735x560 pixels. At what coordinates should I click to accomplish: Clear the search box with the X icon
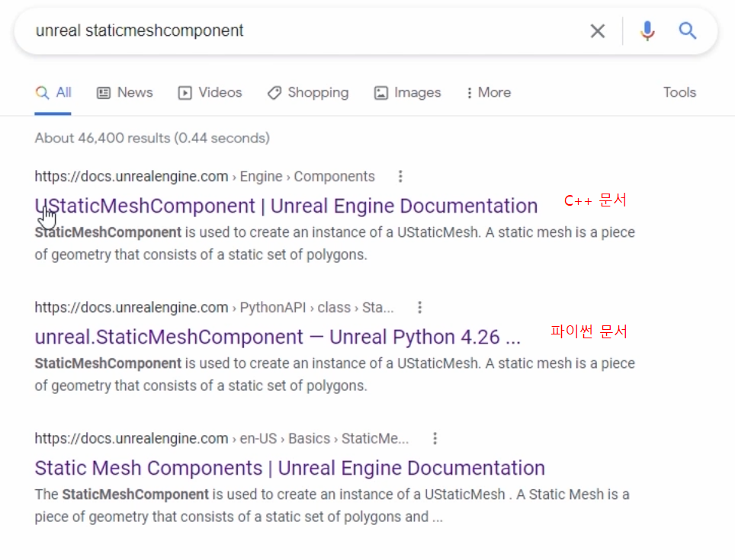tap(597, 31)
